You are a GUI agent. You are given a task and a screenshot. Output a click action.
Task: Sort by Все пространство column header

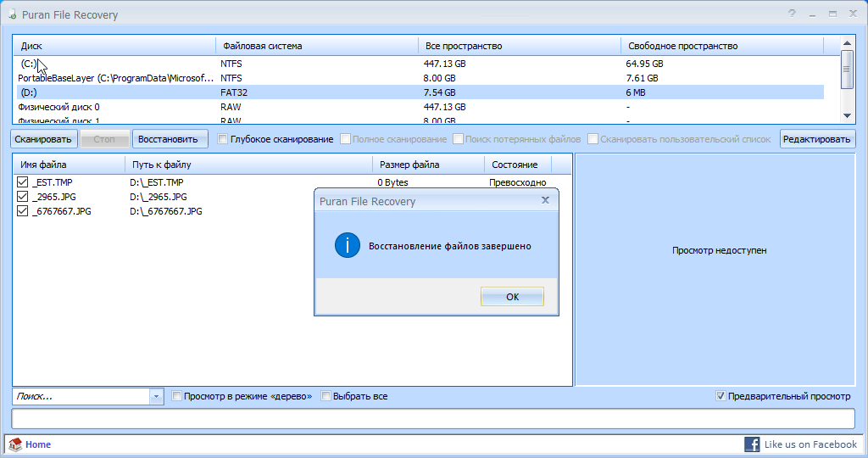pyautogui.click(x=520, y=46)
